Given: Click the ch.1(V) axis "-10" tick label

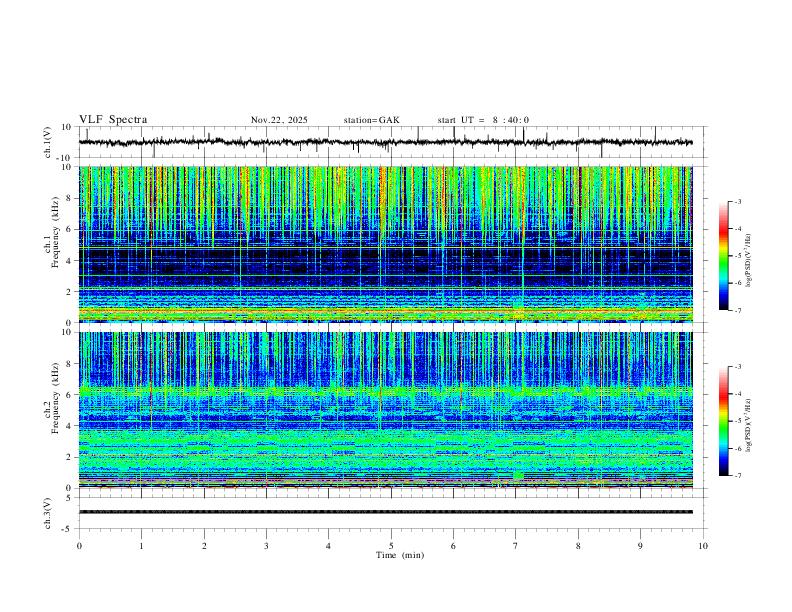Looking at the screenshot, I should (x=66, y=158).
